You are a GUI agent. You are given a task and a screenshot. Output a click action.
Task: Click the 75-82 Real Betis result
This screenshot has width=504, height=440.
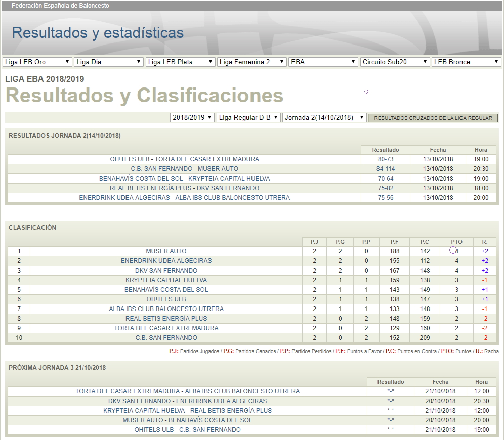(386, 188)
